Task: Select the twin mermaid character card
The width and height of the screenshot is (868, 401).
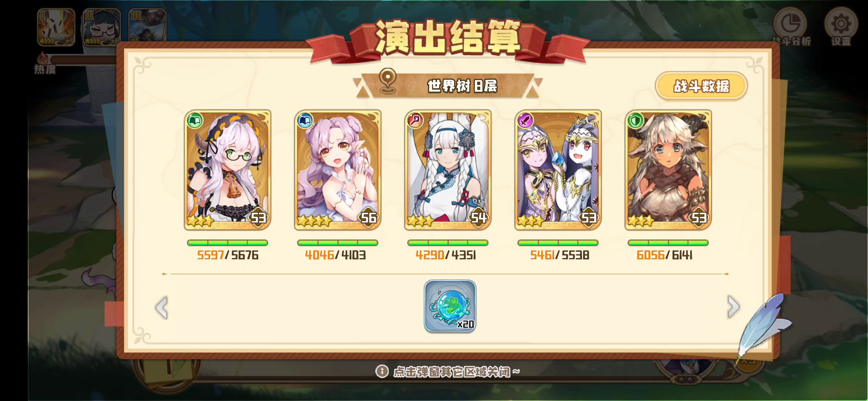Action: click(558, 170)
